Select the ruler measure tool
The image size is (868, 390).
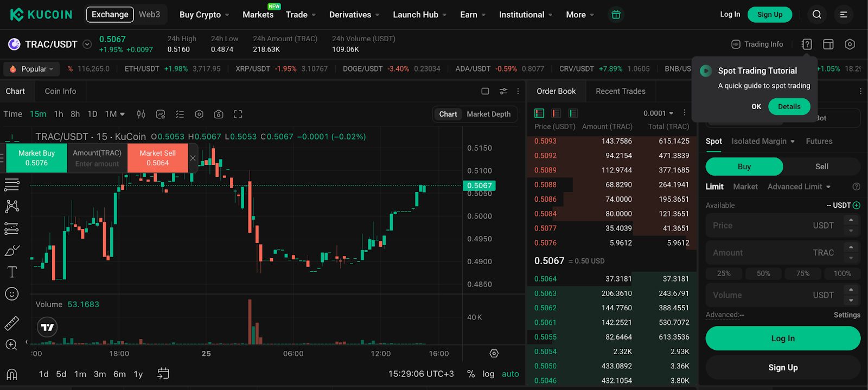(x=12, y=323)
